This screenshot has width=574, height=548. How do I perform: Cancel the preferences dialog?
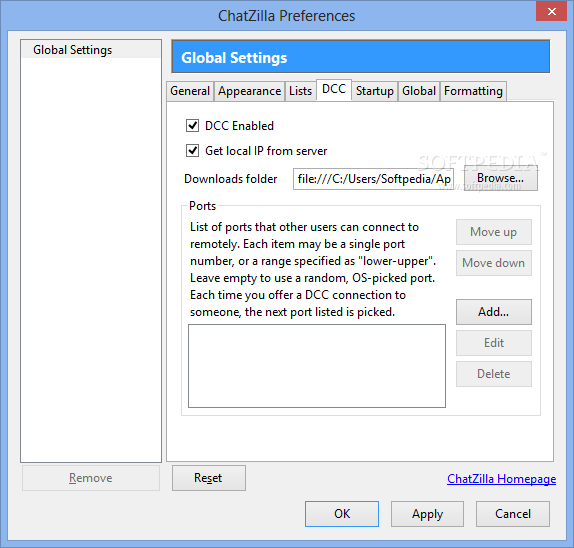click(x=512, y=514)
